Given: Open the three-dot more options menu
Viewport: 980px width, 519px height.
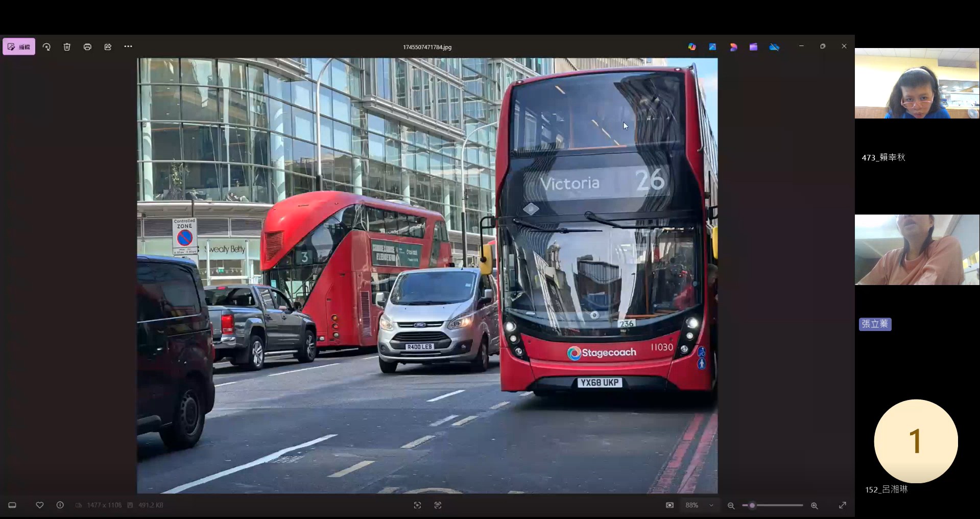Looking at the screenshot, I should coord(128,46).
